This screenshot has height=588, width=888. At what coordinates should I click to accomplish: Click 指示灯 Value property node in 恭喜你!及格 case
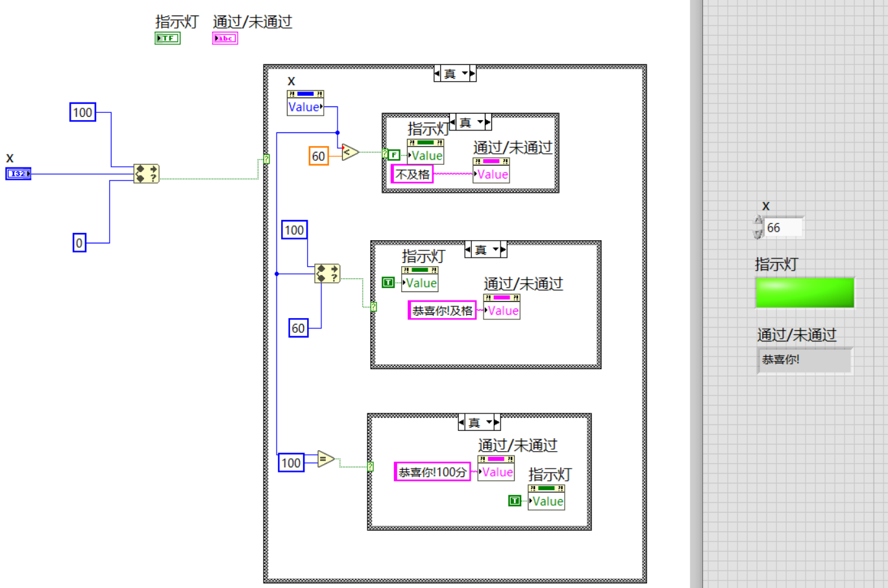pos(420,279)
